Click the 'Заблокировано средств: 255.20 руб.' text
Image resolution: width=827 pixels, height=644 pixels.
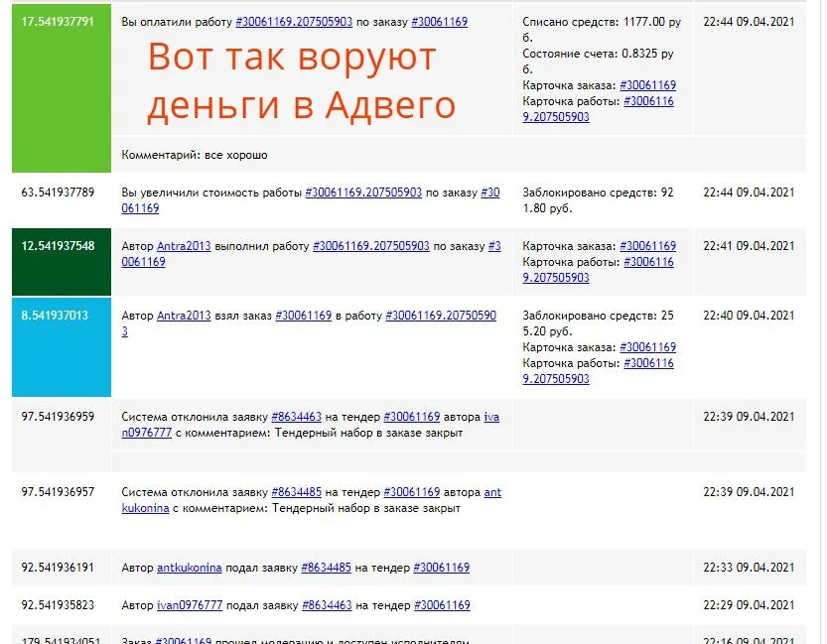pyautogui.click(x=598, y=323)
